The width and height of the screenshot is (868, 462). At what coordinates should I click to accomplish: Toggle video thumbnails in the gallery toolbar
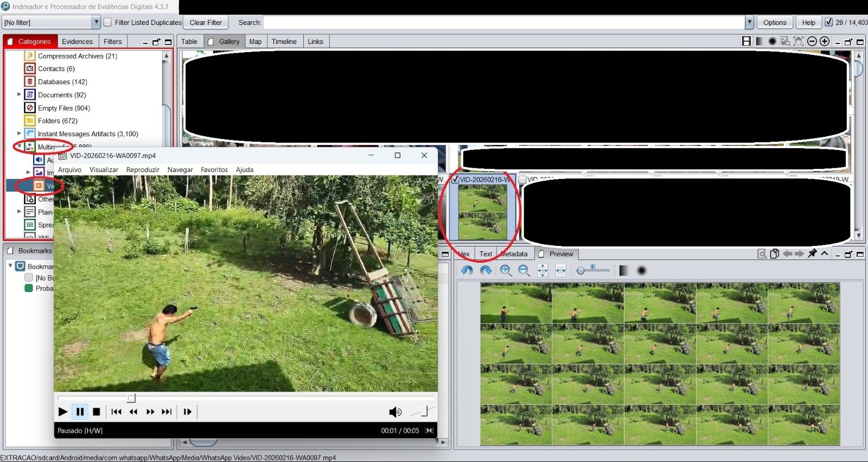click(x=746, y=41)
